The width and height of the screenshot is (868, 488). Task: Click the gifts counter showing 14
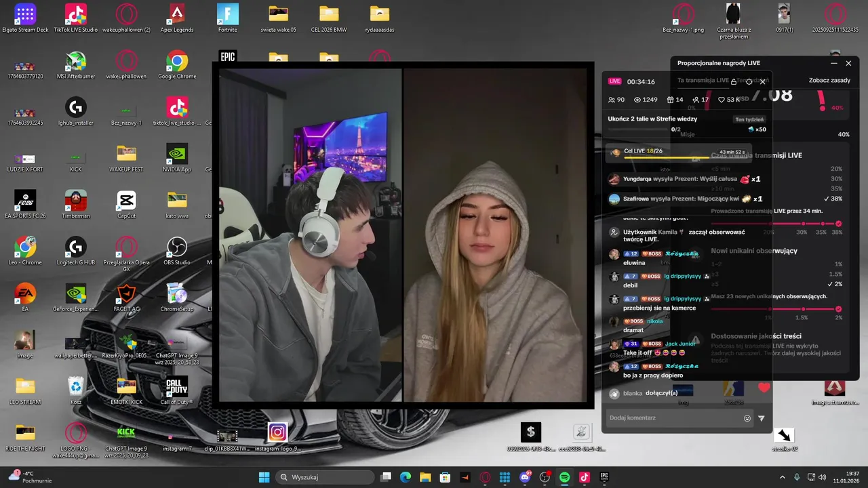[675, 100]
